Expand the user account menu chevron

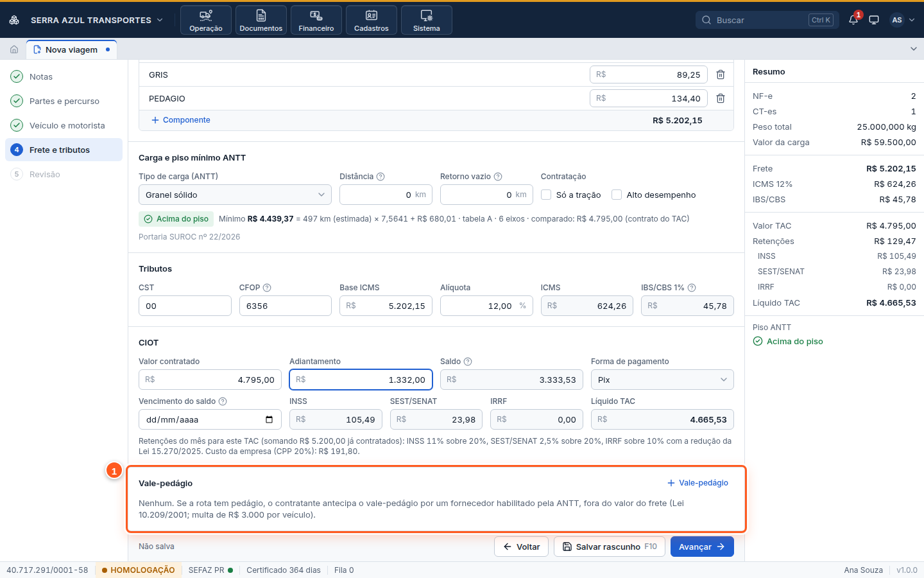[912, 20]
